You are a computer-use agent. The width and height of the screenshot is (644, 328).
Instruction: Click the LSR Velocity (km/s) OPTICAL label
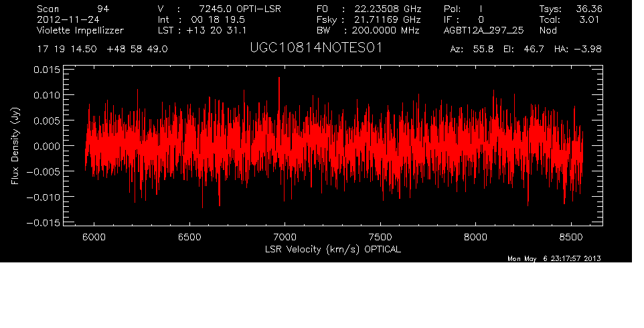pos(333,250)
